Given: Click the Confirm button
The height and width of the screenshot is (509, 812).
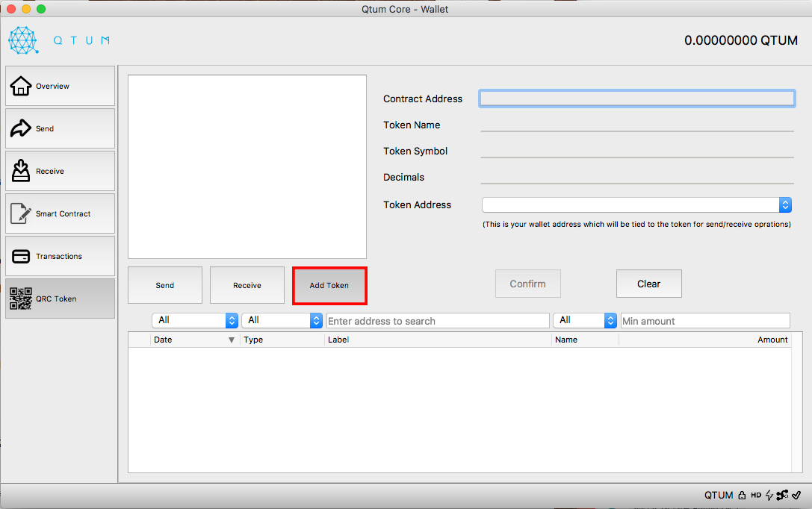Looking at the screenshot, I should (527, 284).
